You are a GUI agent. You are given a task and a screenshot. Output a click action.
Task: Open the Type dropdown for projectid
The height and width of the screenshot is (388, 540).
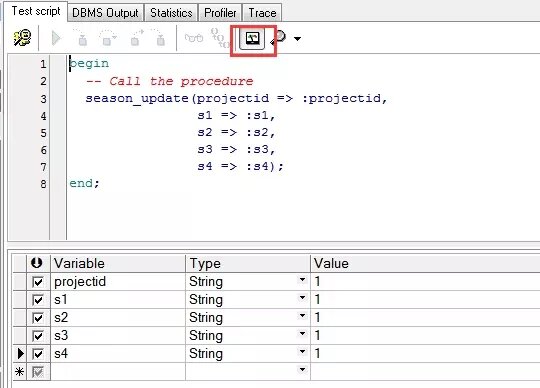click(x=302, y=280)
